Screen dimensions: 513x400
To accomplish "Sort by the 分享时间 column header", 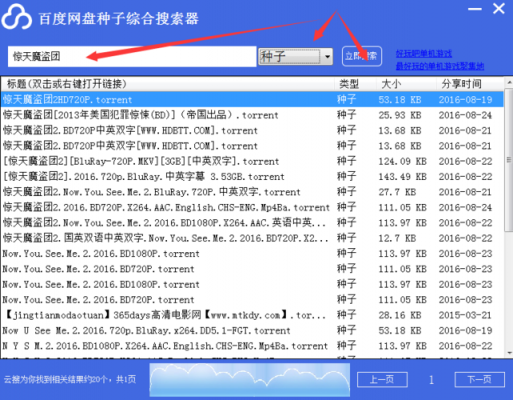I will click(470, 84).
